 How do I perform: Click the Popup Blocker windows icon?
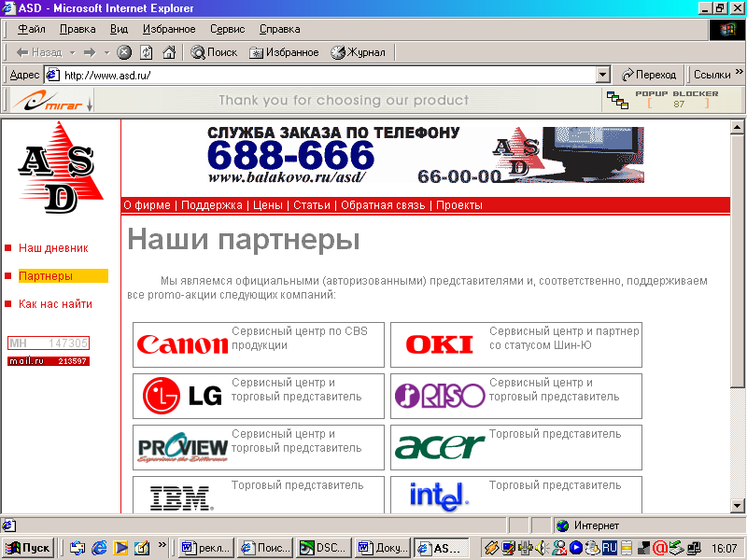(x=617, y=100)
